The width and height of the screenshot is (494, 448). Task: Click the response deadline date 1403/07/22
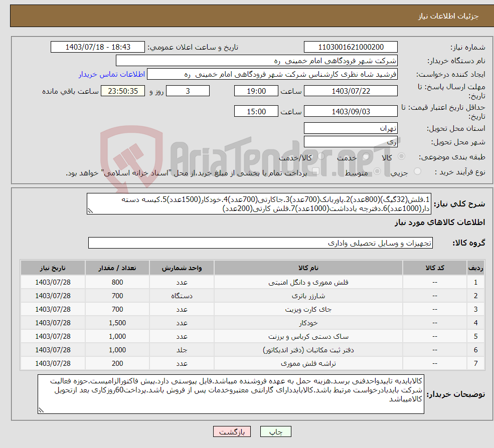[x=351, y=91]
